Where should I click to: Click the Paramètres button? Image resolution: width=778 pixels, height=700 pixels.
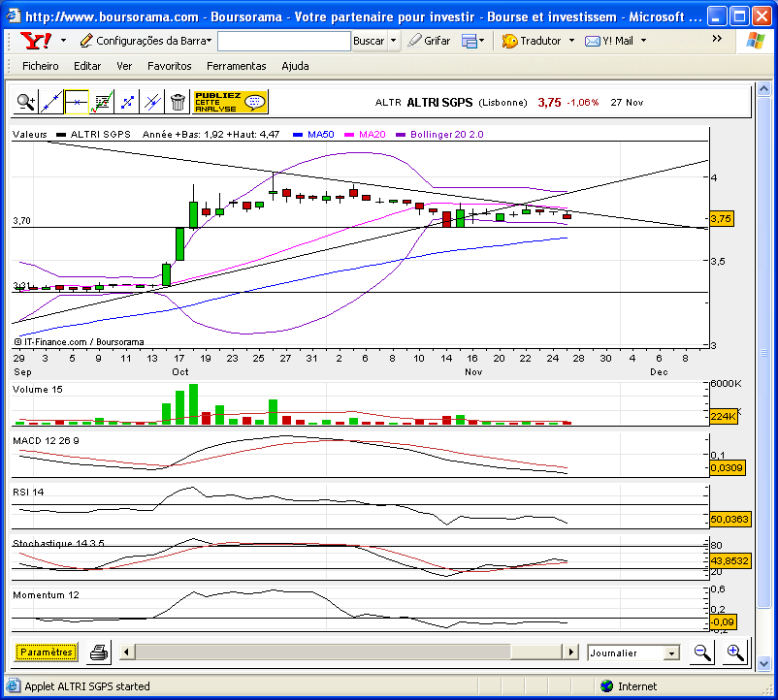pos(47,652)
